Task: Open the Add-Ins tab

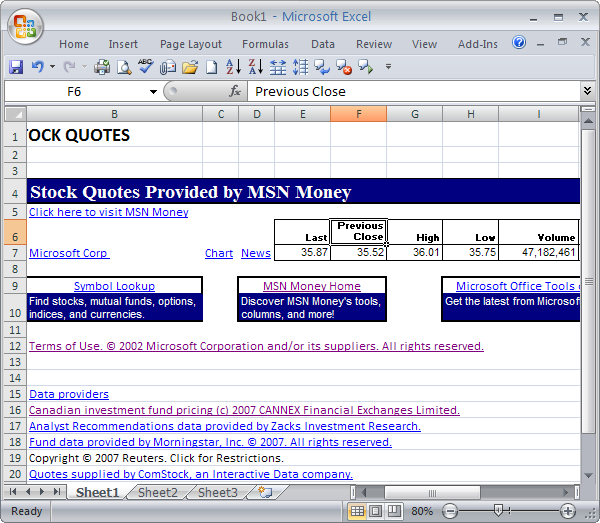Action: pos(478,44)
